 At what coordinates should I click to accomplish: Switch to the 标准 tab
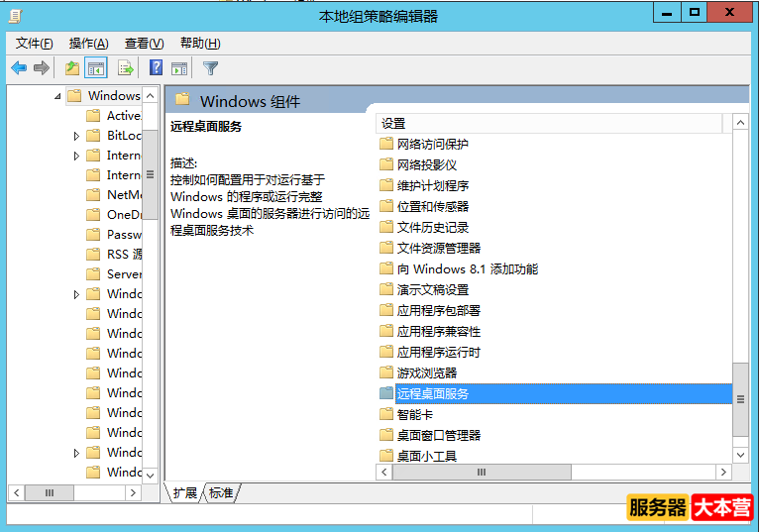tap(221, 492)
